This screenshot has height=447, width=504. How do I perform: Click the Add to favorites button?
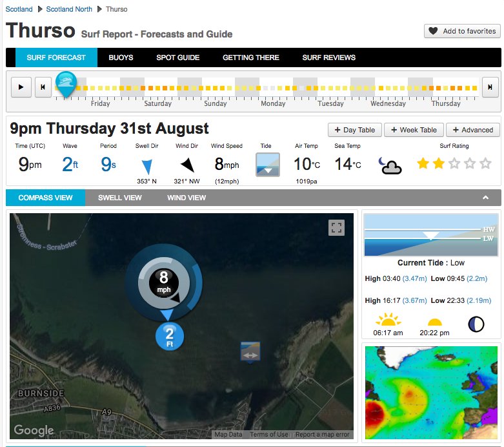click(462, 31)
